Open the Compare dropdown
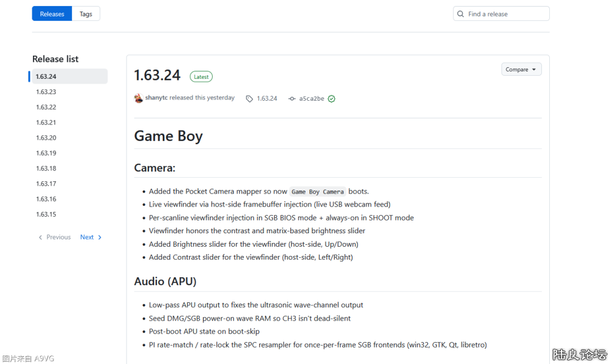 coord(521,69)
